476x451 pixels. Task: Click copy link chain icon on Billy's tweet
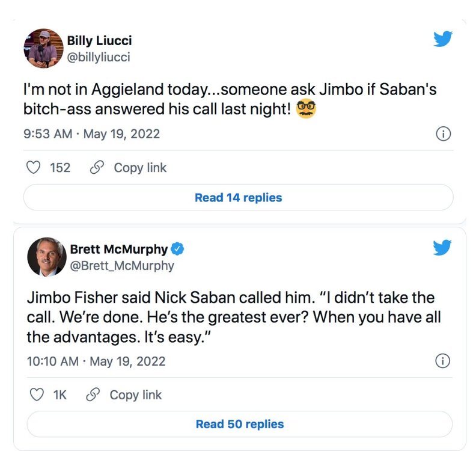point(96,168)
